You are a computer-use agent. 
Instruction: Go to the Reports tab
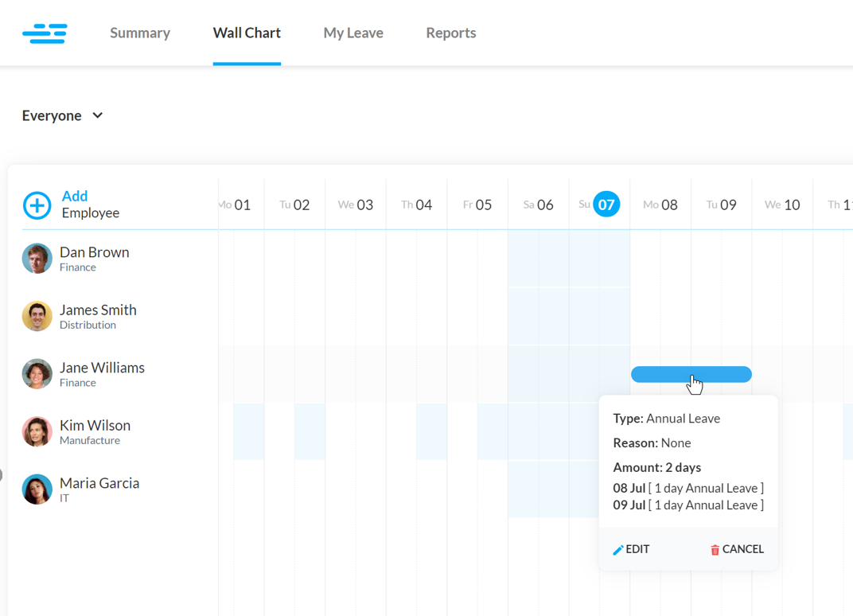click(x=451, y=33)
